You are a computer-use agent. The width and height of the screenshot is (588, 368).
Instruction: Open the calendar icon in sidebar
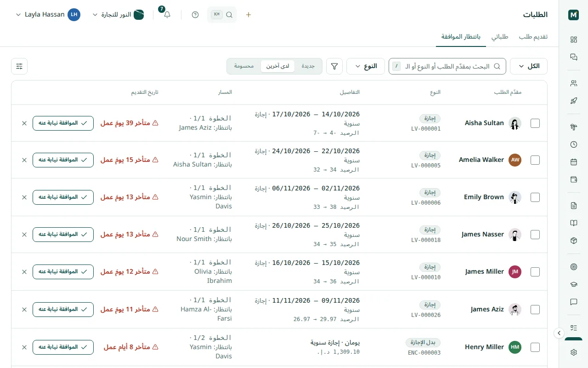tap(573, 162)
